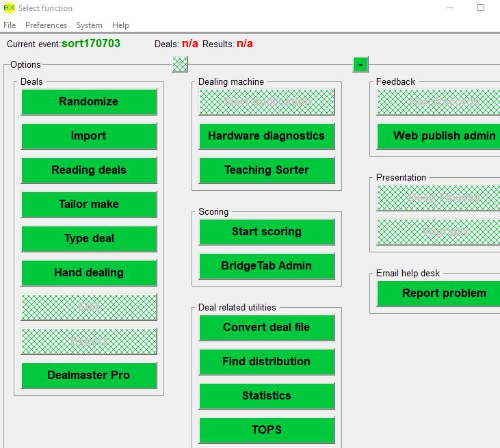This screenshot has height=448, width=500.
Task: Click Start scoring
Action: (267, 232)
